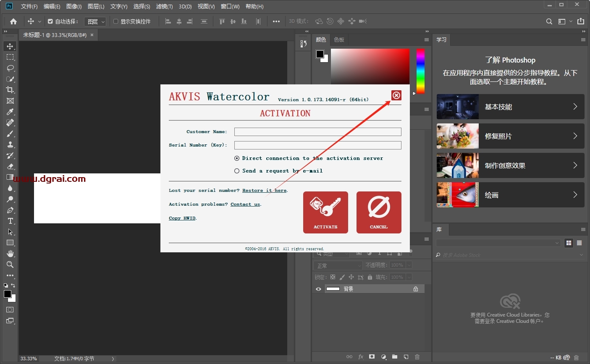This screenshot has height=364, width=590.
Task: Select Direct connection to activation server
Action: pos(237,158)
